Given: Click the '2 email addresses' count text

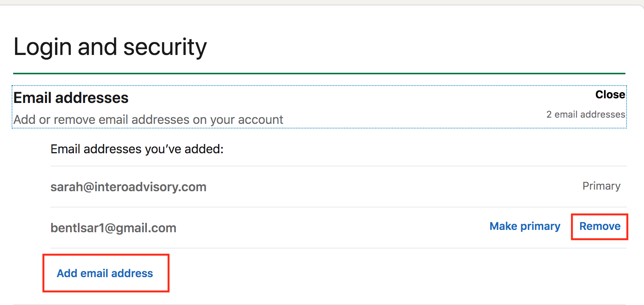Looking at the screenshot, I should (x=585, y=115).
